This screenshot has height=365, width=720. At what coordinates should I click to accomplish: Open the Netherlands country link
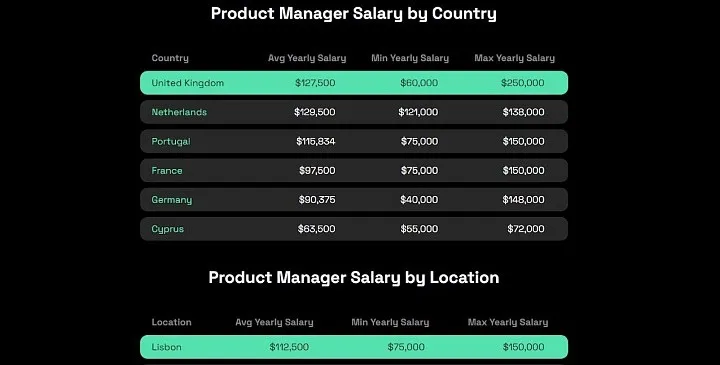point(179,112)
